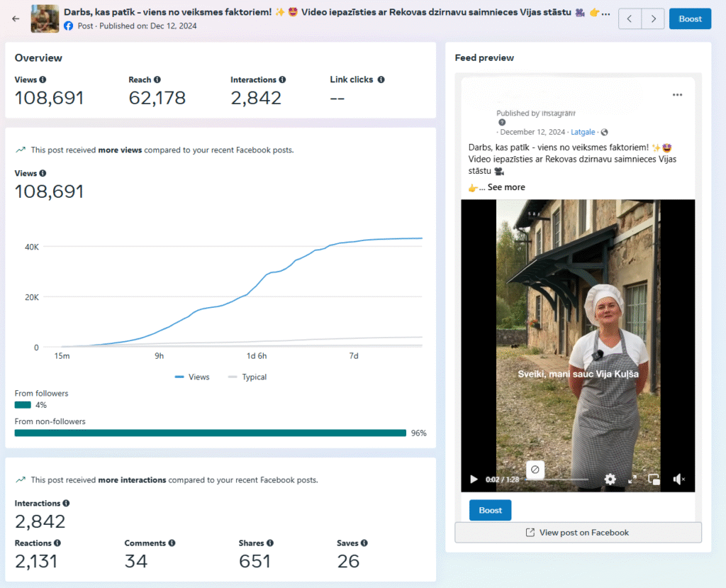Click View post on Facebook

click(x=578, y=533)
